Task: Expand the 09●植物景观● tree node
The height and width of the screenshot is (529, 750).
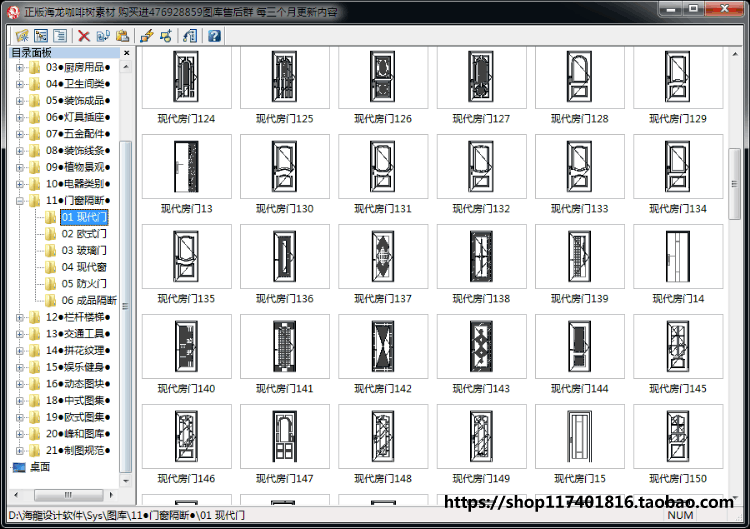Action: tap(20, 167)
